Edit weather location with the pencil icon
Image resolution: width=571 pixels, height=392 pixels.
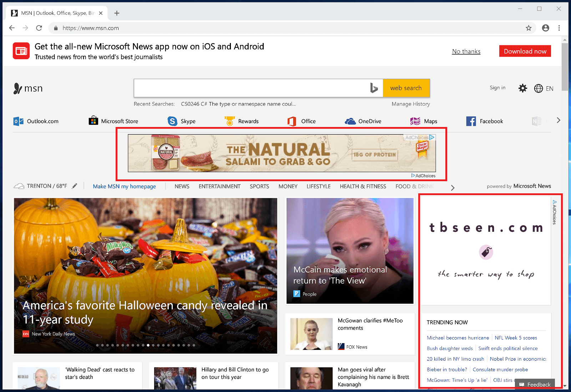click(75, 185)
